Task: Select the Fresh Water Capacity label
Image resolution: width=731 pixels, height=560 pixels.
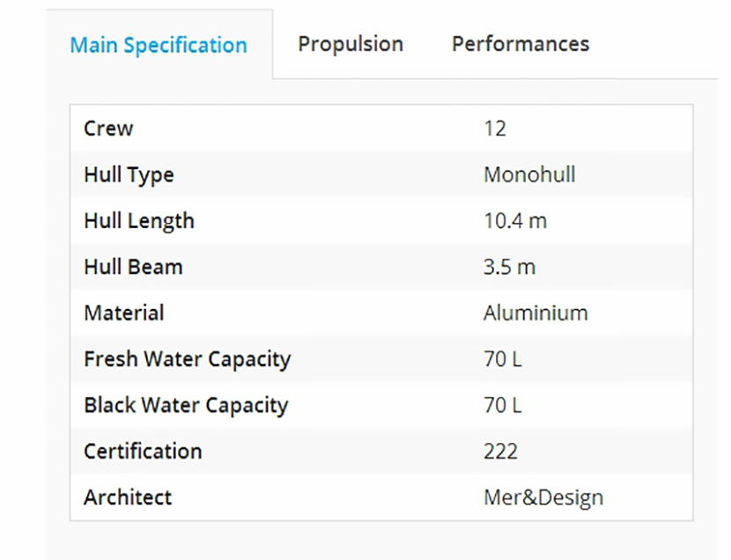Action: (x=187, y=359)
